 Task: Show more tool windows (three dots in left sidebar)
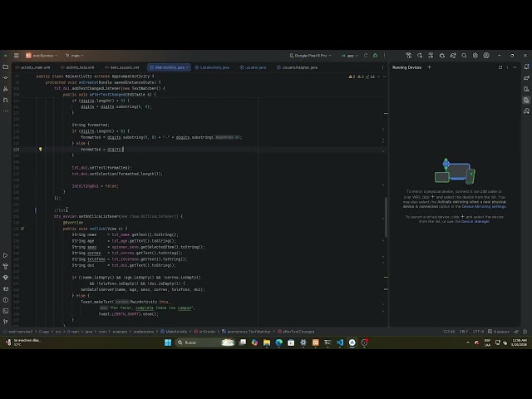[x=6, y=111]
